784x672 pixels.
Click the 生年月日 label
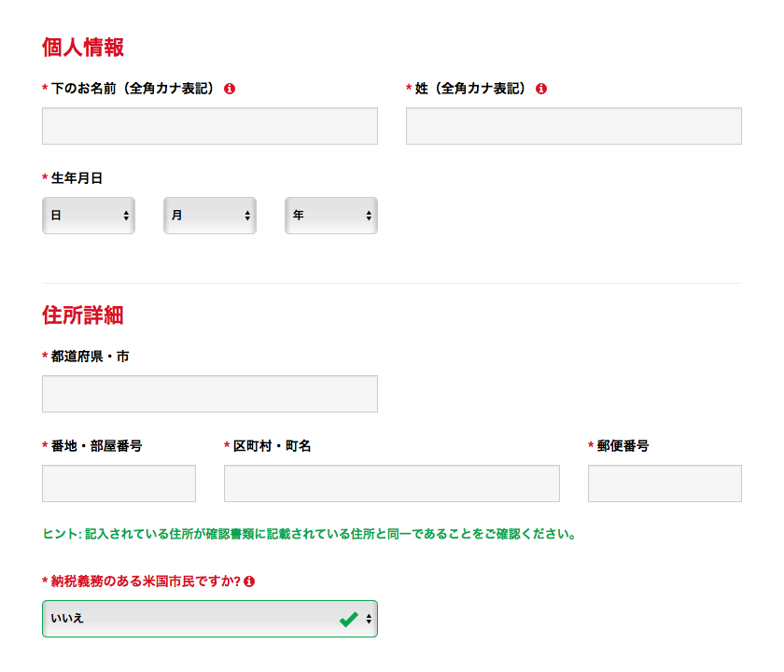(x=77, y=178)
